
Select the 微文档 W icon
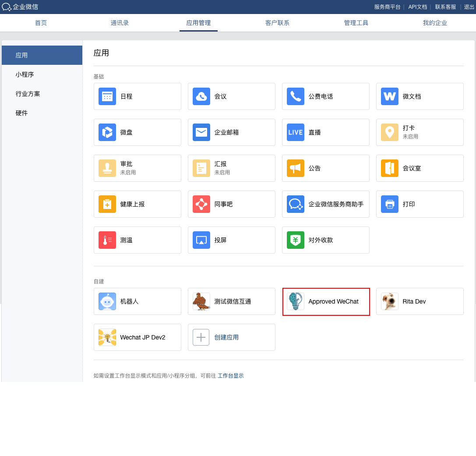[x=390, y=96]
